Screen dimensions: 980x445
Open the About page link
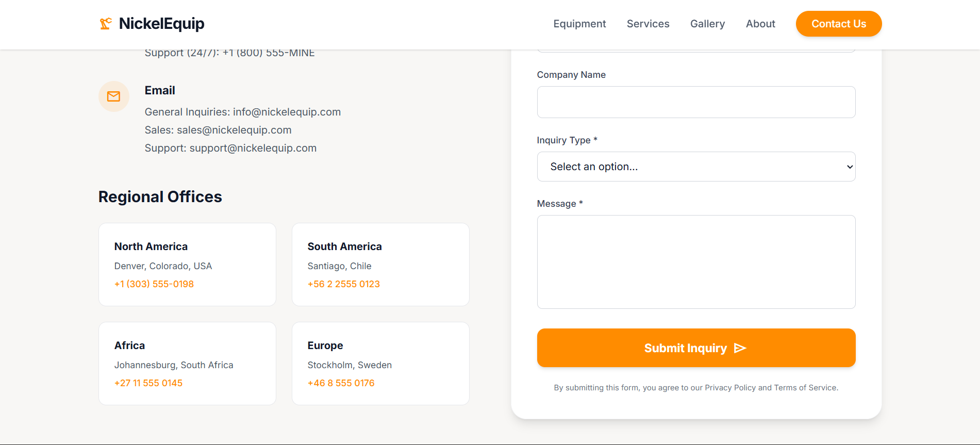coord(760,24)
